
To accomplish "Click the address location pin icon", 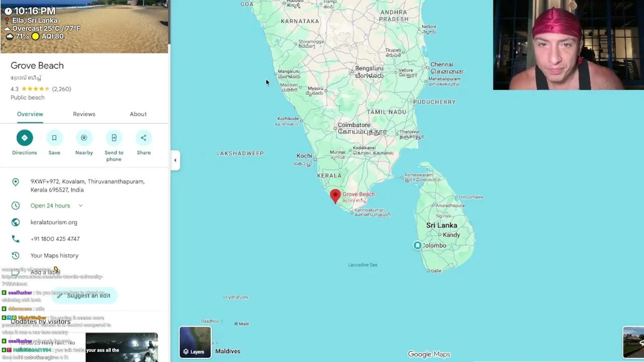I will [x=16, y=183].
